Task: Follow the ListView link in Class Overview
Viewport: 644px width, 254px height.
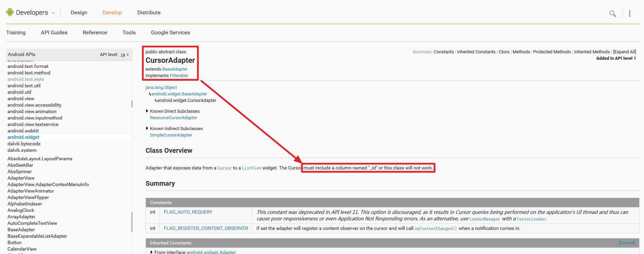Action: [252, 168]
